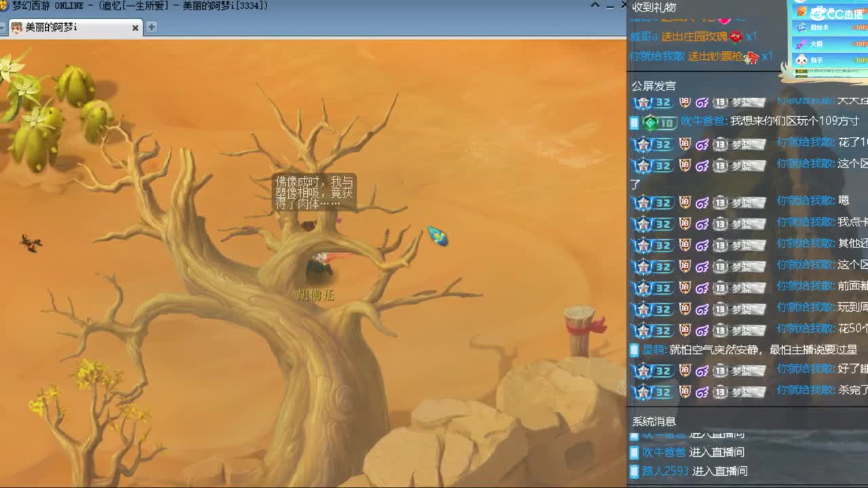Click the rocket icon in the 火箭 row
868x488 pixels.
802,44
